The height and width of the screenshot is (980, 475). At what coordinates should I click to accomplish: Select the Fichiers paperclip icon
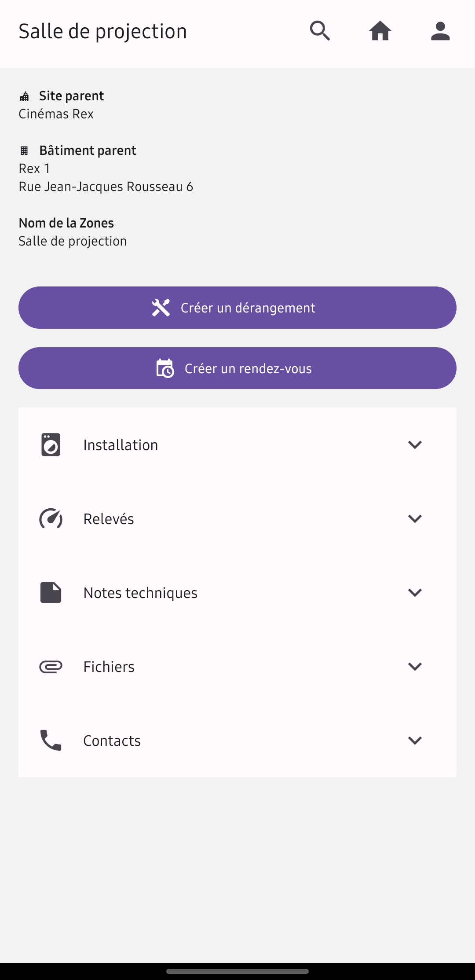(51, 666)
